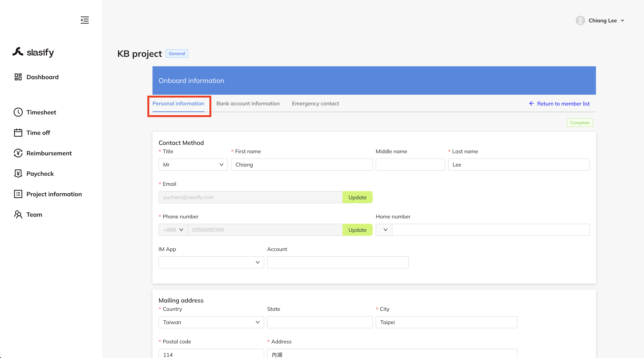This screenshot has width=644, height=358.
Task: Click the phone field showing 0956099369
Action: (265, 230)
